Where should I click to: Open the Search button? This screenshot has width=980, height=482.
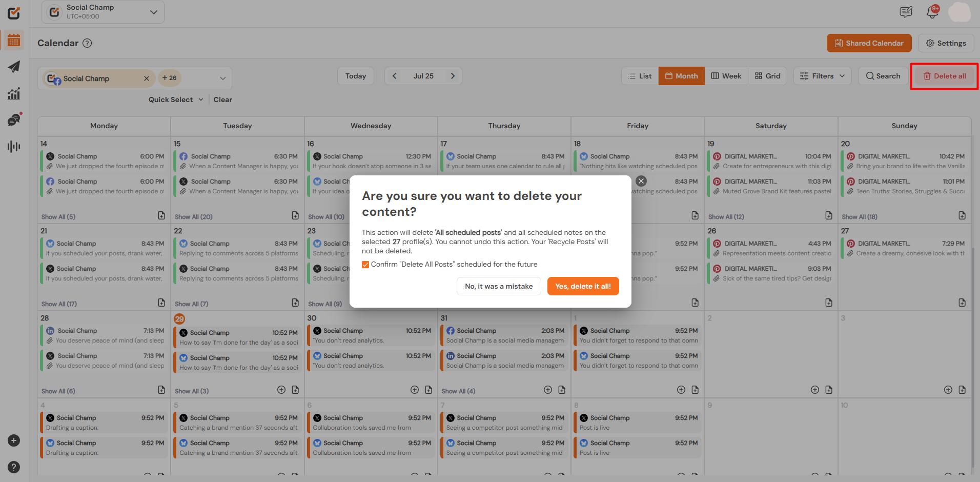click(883, 76)
